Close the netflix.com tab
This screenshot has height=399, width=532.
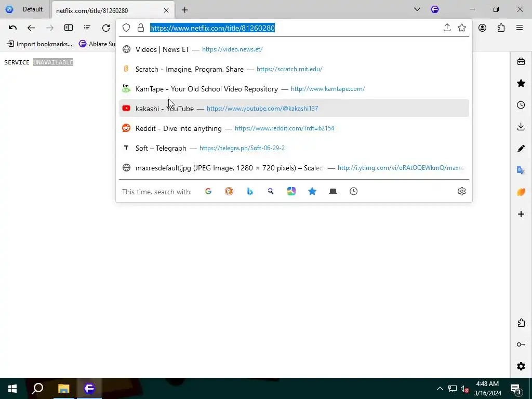point(166,10)
